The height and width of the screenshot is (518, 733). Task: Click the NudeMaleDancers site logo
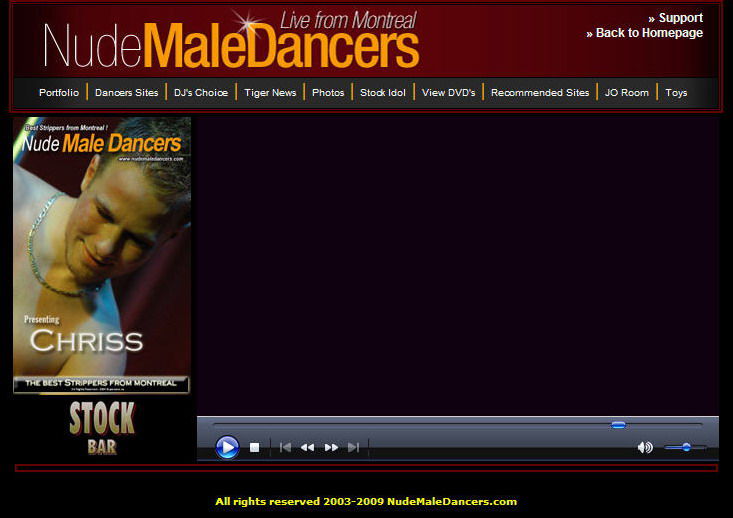tap(231, 40)
